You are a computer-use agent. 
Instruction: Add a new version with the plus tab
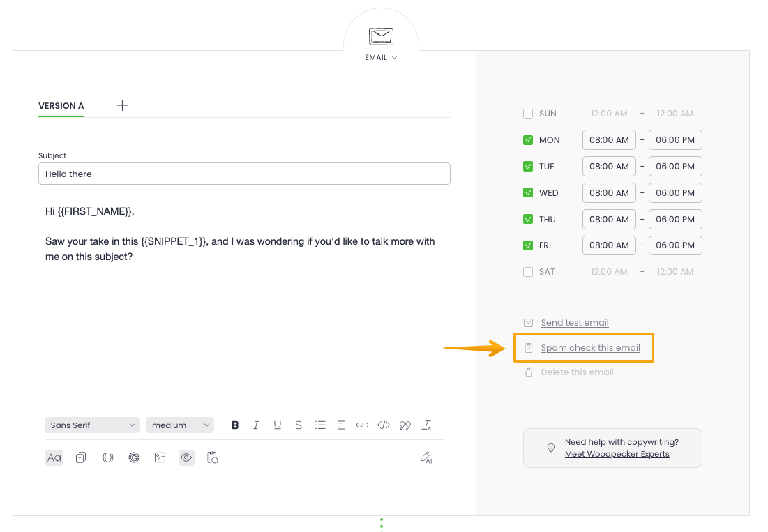tap(122, 105)
